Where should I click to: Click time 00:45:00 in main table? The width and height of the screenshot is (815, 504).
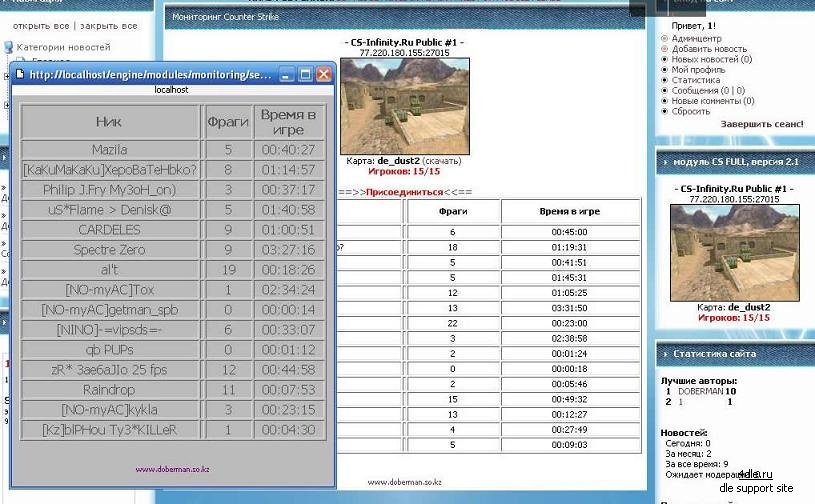pyautogui.click(x=570, y=232)
